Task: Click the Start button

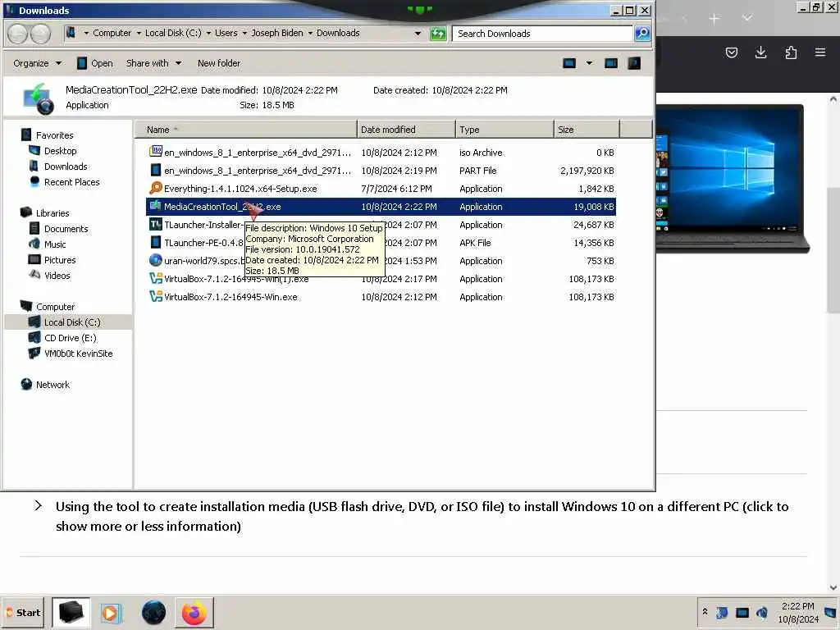Action: [23, 613]
